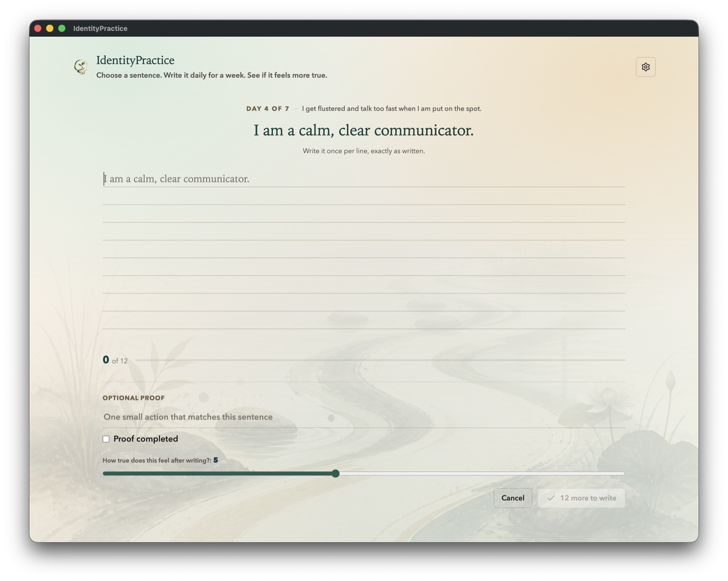The image size is (728, 581).
Task: Click the DAY 4 OF 7 label
Action: pos(268,109)
